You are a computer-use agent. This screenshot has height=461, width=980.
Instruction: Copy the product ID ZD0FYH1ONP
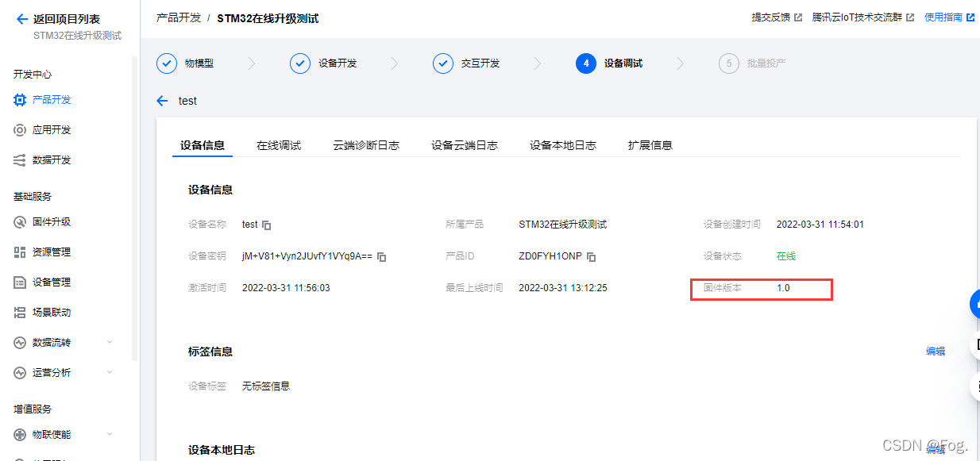pos(592,257)
